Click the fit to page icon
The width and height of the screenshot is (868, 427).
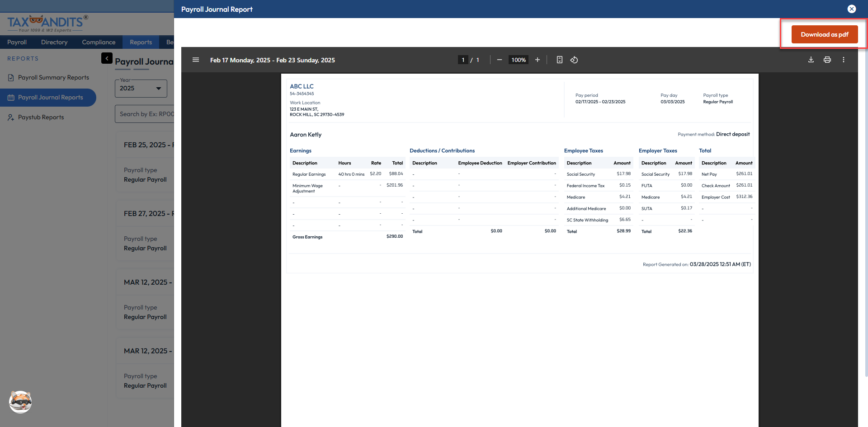[x=560, y=60]
